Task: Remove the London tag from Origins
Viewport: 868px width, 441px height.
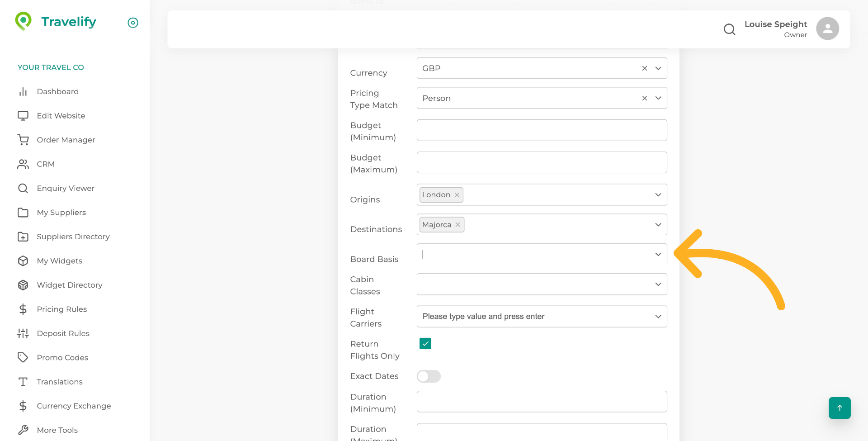Action: pyautogui.click(x=457, y=194)
